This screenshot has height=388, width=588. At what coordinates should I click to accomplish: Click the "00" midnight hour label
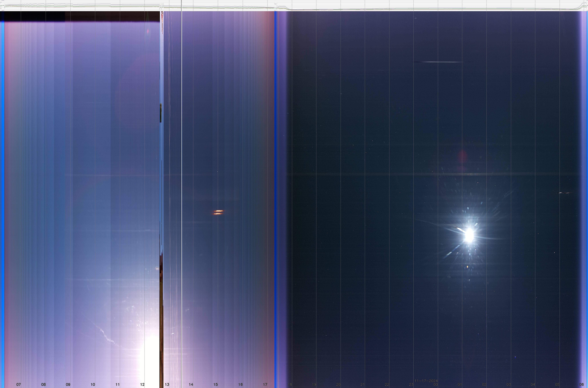coord(436,384)
